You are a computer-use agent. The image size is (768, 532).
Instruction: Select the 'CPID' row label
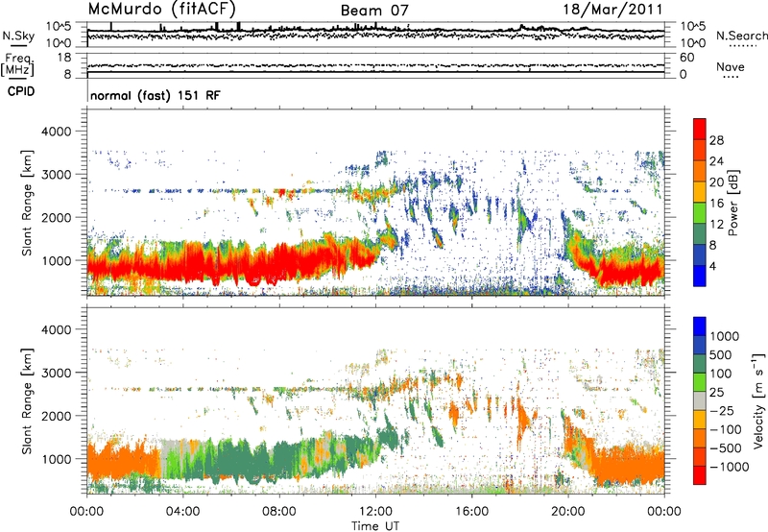pos(21,91)
